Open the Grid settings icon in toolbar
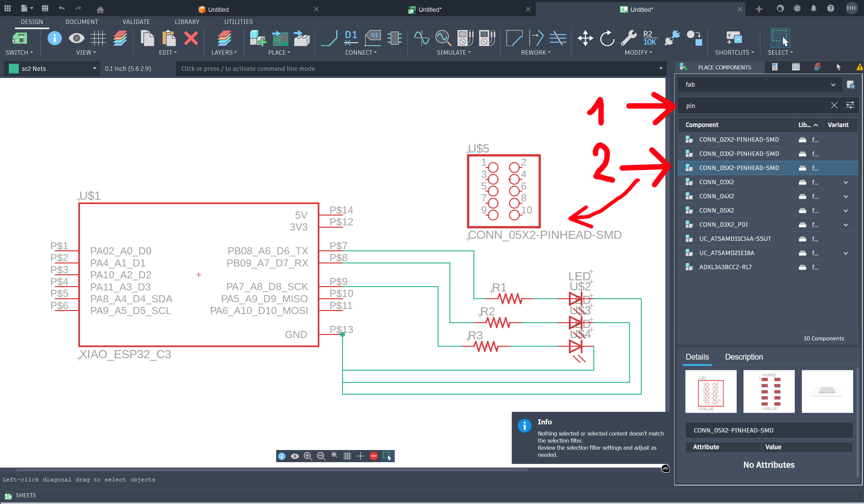The width and height of the screenshot is (864, 504). tap(98, 38)
